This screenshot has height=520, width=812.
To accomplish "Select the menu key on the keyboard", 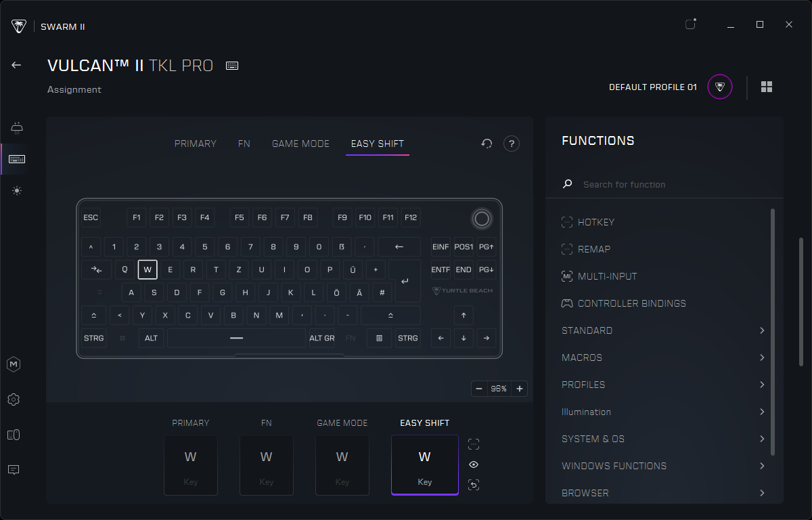I will (x=379, y=338).
